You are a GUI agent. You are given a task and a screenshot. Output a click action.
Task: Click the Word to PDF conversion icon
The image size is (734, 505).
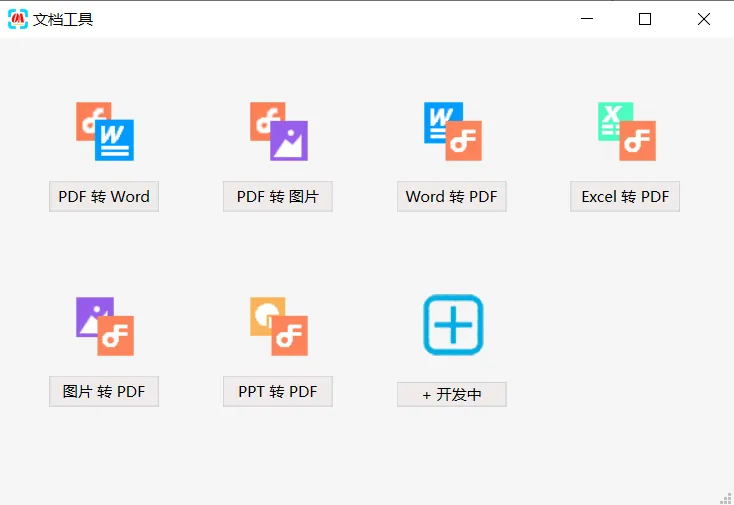coord(453,132)
